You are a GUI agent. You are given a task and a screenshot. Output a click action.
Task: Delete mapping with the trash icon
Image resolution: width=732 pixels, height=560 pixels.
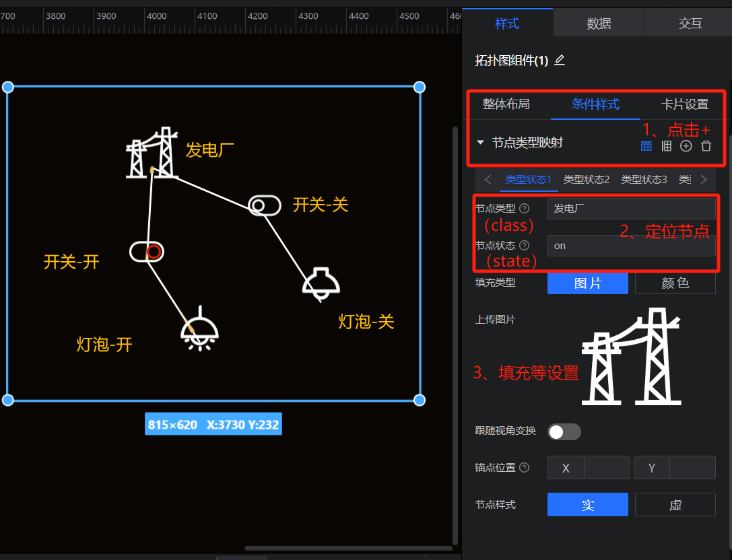point(706,146)
